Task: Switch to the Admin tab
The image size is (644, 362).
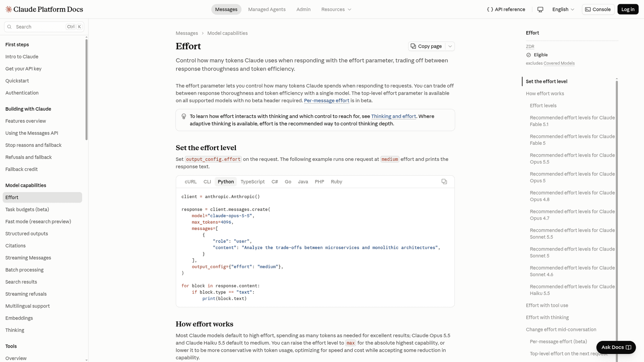Action: coord(303,9)
